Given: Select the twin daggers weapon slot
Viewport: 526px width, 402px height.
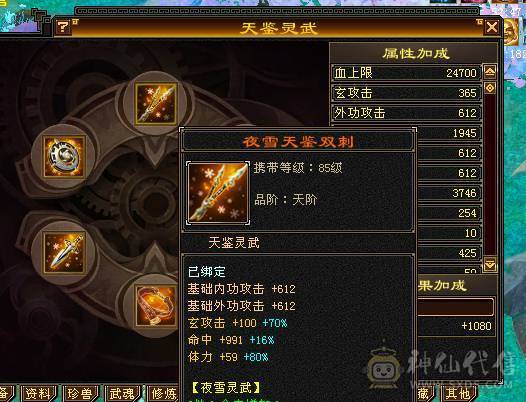Looking at the screenshot, I should tap(156, 104).
